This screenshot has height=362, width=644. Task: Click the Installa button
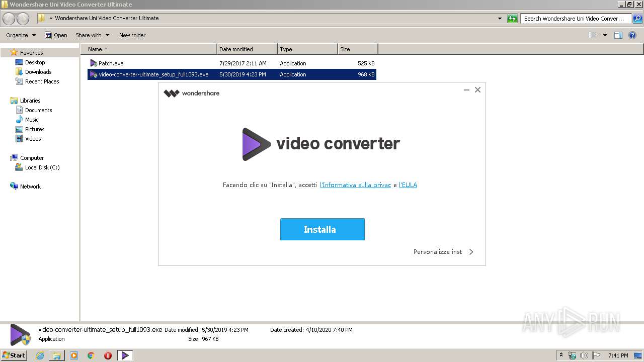click(322, 229)
